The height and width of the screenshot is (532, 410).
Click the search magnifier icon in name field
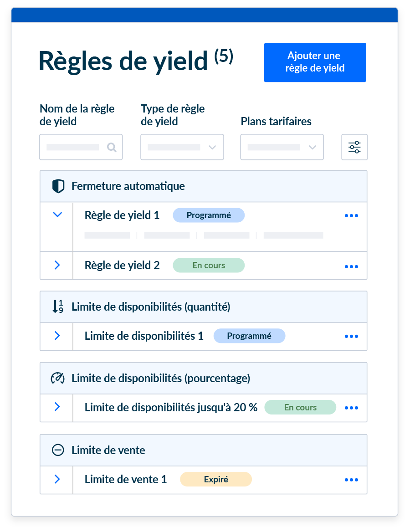click(x=112, y=147)
